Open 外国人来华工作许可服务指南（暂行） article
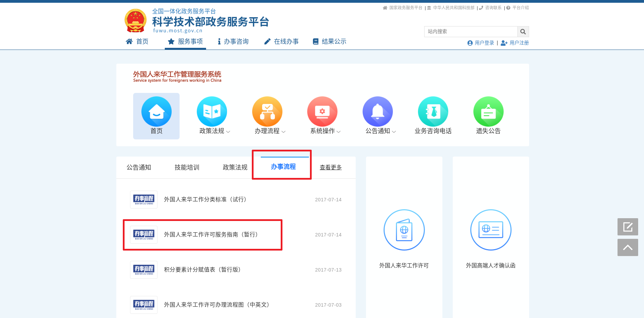The width and height of the screenshot is (644, 318). point(211,235)
